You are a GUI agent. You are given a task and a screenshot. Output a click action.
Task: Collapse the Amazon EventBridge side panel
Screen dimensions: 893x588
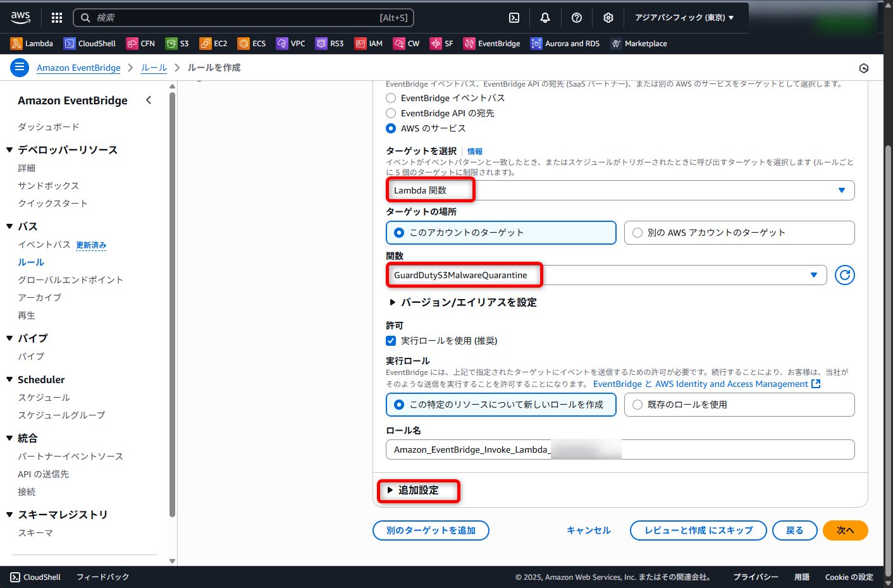[x=149, y=100]
